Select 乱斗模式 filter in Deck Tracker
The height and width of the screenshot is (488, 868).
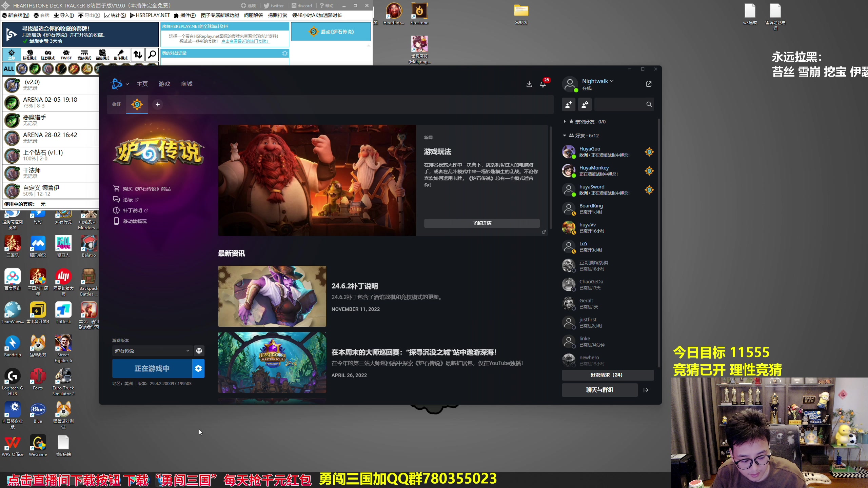121,55
